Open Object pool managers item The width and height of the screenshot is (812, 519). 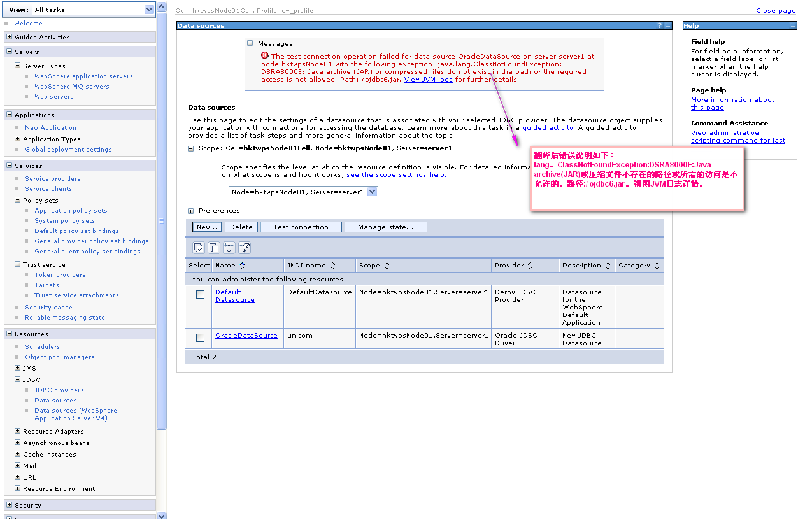(x=60, y=357)
